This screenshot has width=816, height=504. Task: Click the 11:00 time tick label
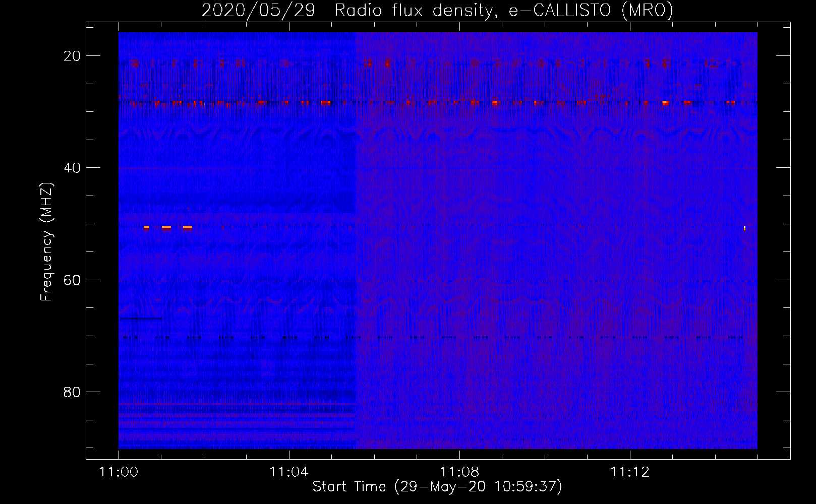coord(119,472)
